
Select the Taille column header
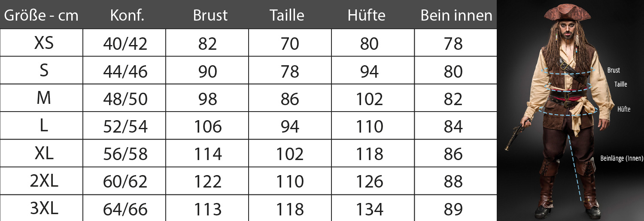click(x=287, y=15)
